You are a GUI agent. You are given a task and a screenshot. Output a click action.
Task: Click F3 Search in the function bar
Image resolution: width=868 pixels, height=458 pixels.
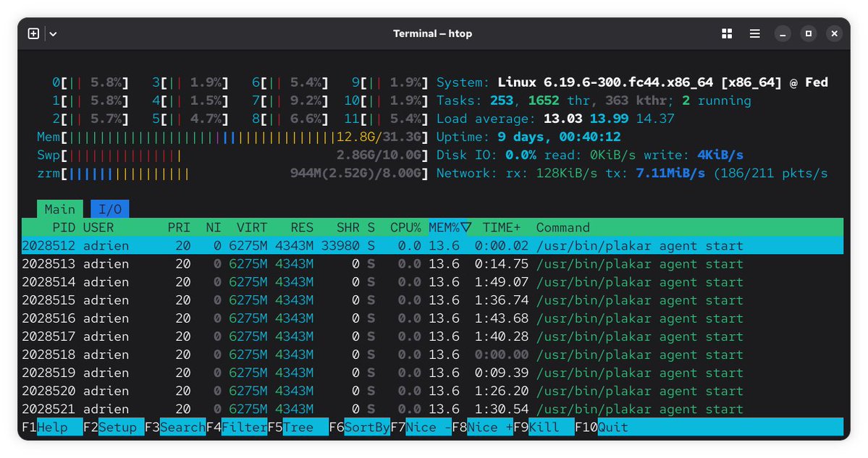pos(175,427)
